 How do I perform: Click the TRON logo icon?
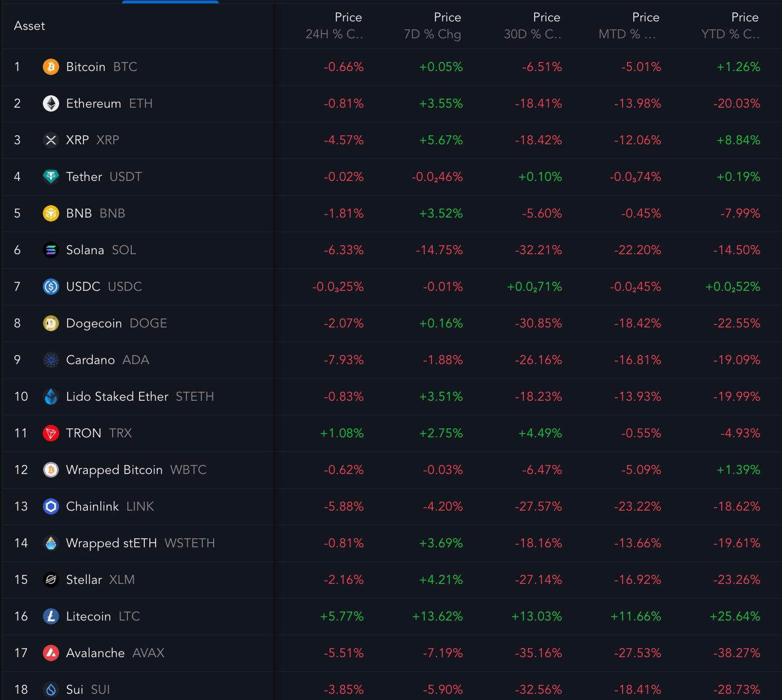51,433
